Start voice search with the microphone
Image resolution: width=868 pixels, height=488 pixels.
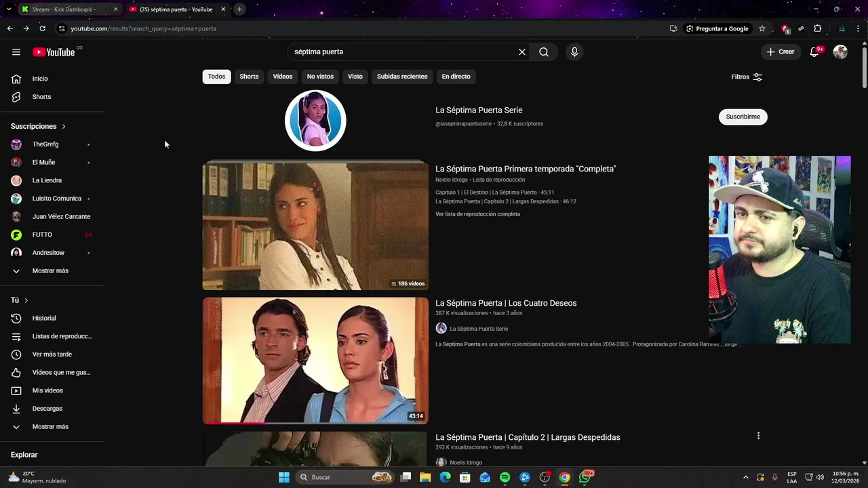574,52
